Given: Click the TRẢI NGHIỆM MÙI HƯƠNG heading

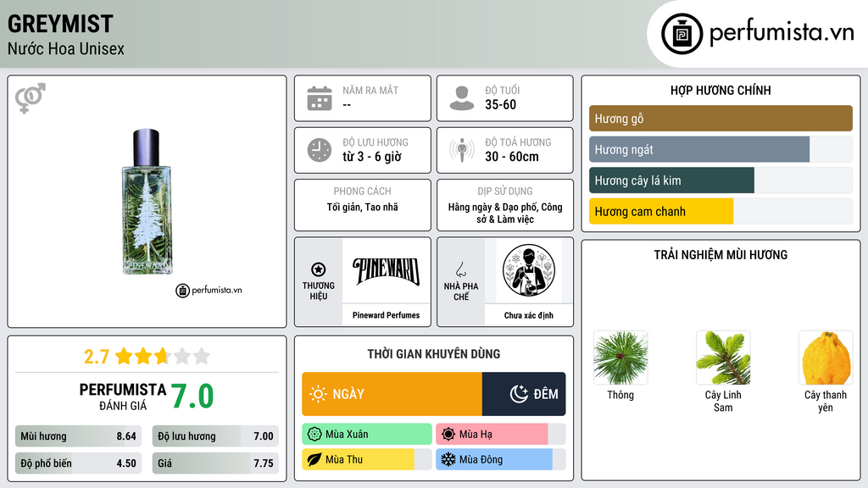Looking at the screenshot, I should click(x=721, y=255).
